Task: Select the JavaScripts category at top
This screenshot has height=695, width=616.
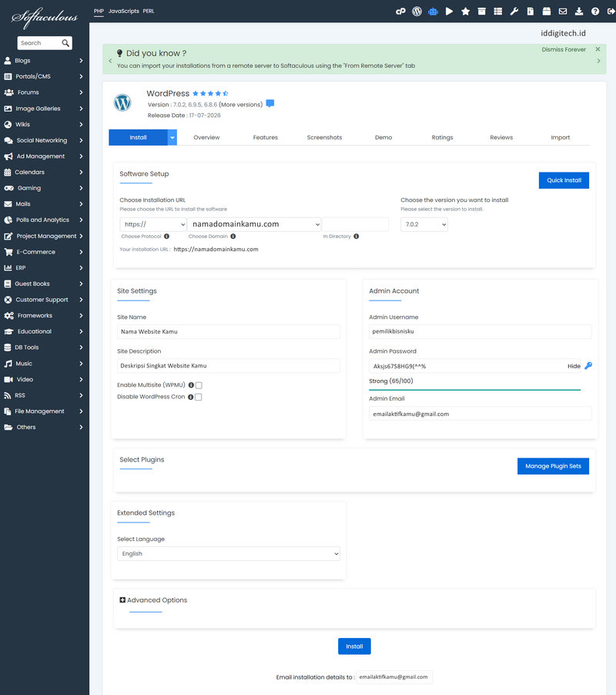Action: pyautogui.click(x=123, y=11)
